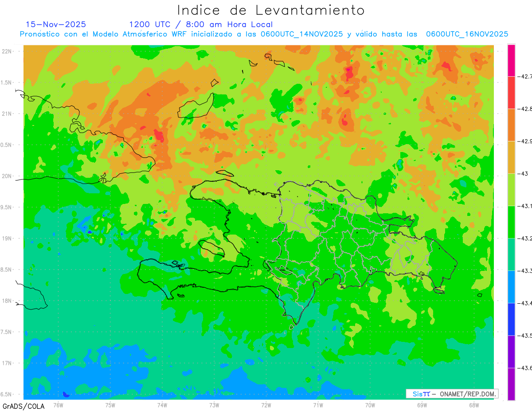Click the 15-Nov-2025 date text
The image size is (532, 411).
point(56,24)
